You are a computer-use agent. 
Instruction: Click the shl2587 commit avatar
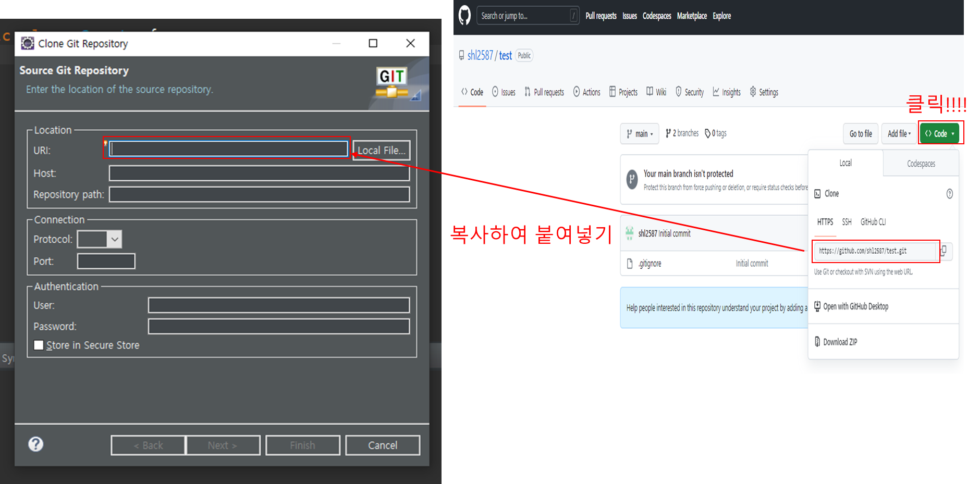point(630,233)
